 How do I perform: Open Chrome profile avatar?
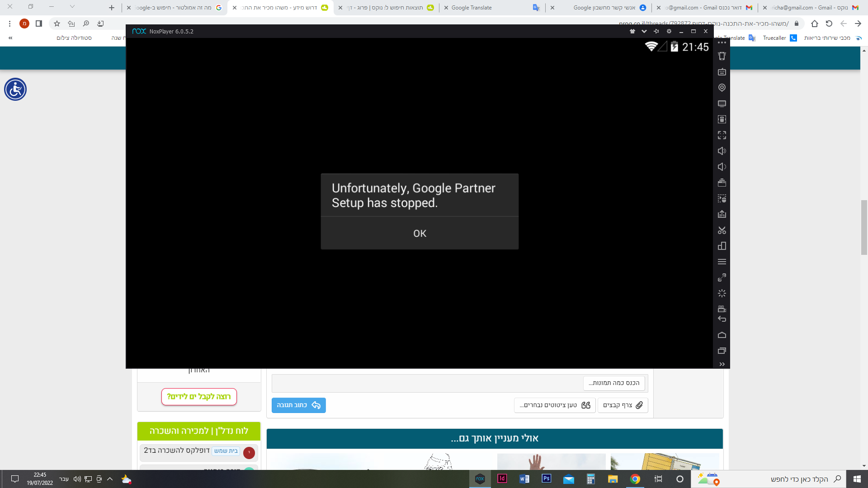pyautogui.click(x=24, y=23)
